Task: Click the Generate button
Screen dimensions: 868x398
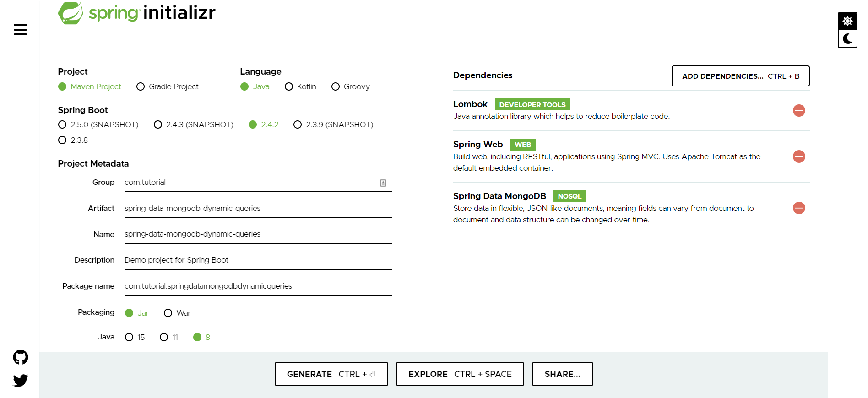Action: [331, 374]
